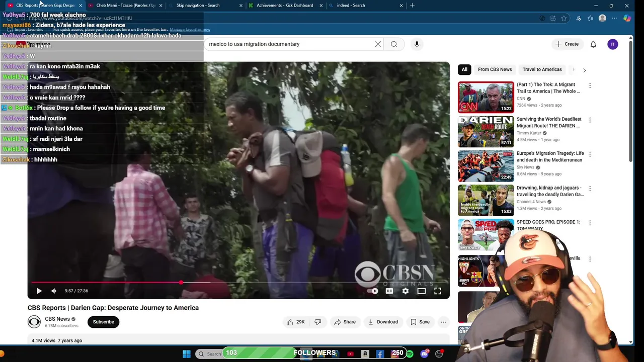
Task: Save the video to a playlist
Action: [x=420, y=322]
